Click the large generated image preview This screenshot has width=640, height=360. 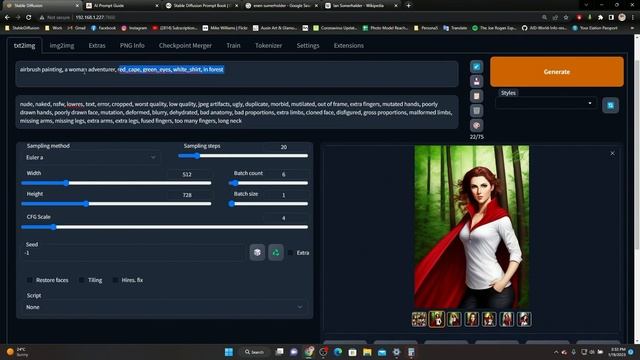point(472,227)
